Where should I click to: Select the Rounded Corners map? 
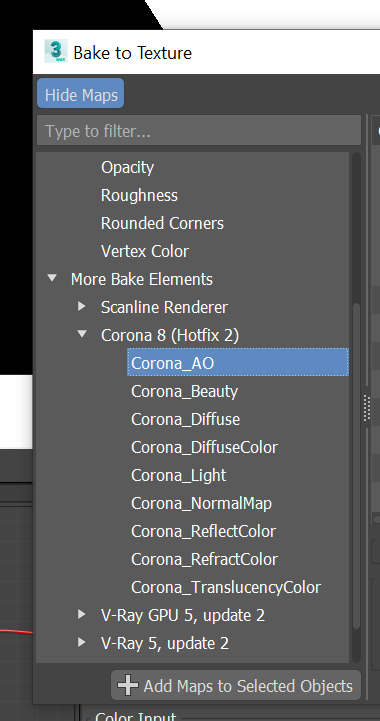tap(162, 223)
